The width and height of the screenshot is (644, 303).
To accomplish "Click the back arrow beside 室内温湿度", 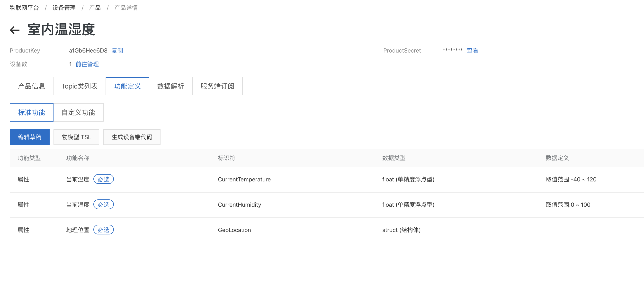I will [x=15, y=30].
